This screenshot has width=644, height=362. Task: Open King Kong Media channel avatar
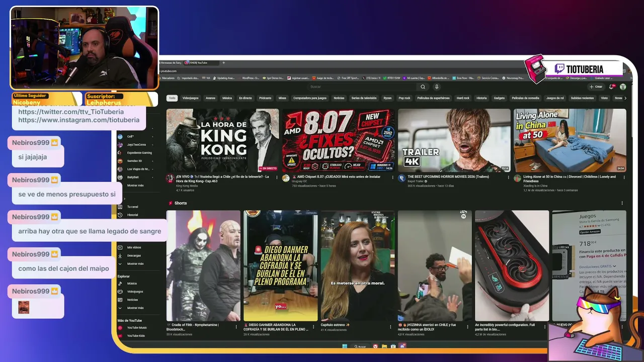tap(170, 178)
